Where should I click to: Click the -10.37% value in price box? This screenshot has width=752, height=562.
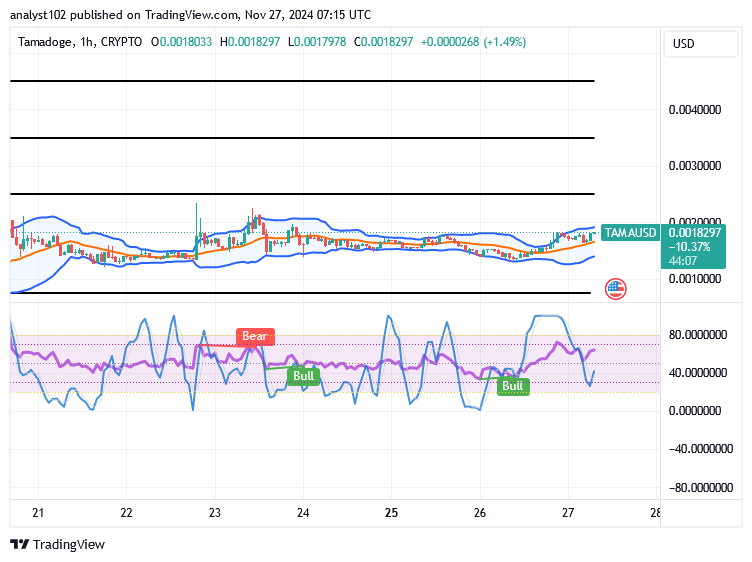point(689,247)
